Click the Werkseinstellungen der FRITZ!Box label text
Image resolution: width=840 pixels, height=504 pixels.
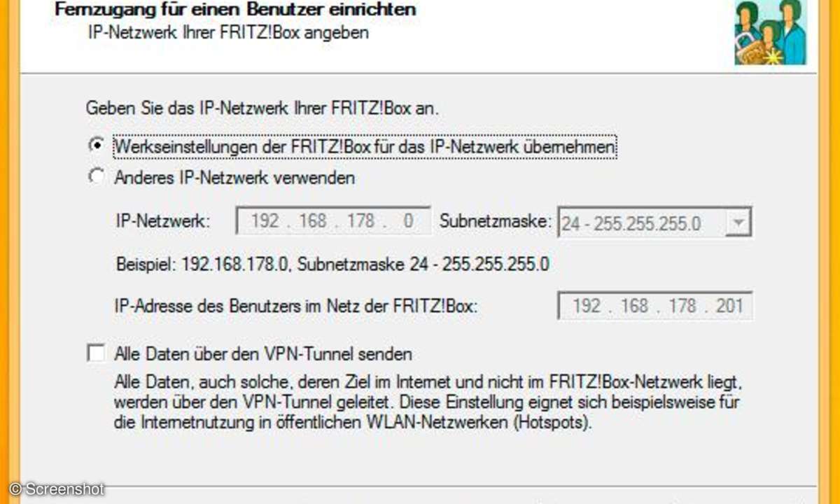(365, 147)
